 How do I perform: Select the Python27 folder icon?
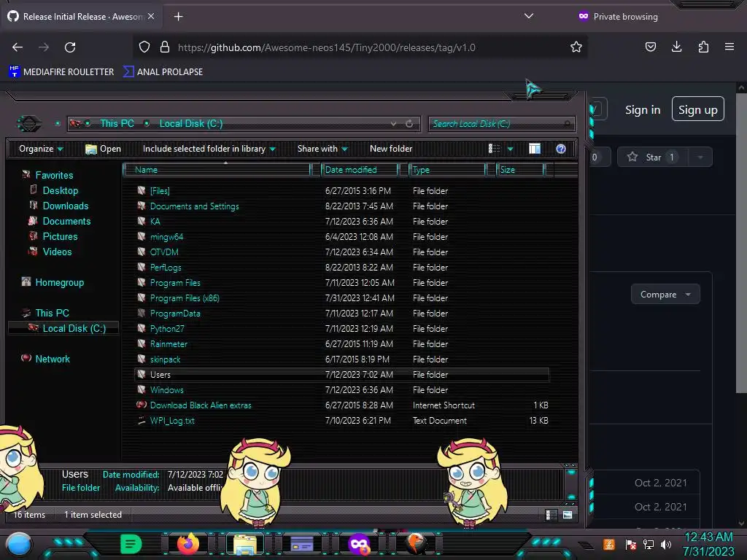(142, 328)
